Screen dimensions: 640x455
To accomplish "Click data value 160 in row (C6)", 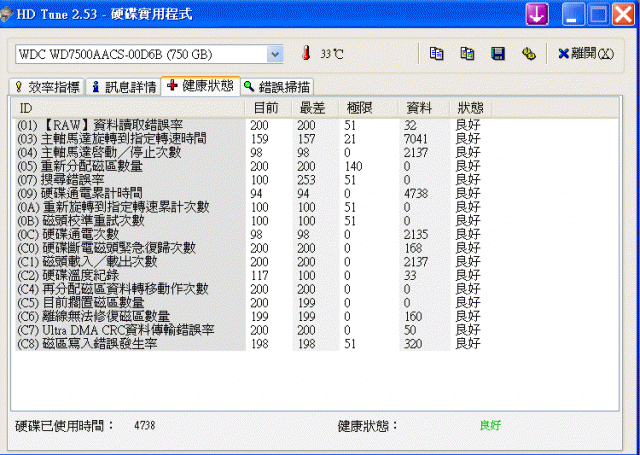I will pos(413,316).
